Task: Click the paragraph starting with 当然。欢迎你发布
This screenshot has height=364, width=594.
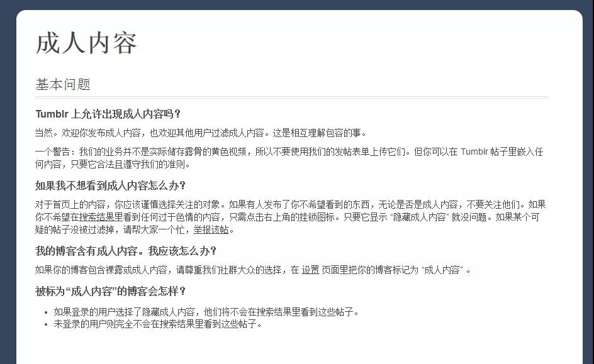Action: pyautogui.click(x=201, y=133)
